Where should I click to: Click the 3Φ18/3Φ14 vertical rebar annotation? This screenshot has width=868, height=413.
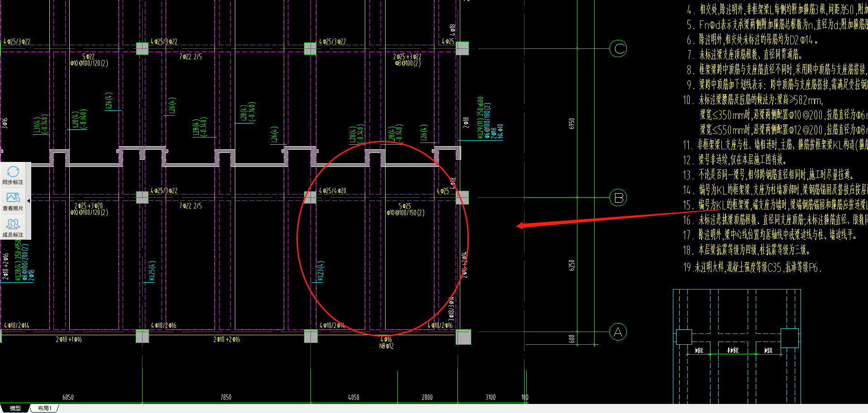pyautogui.click(x=451, y=309)
